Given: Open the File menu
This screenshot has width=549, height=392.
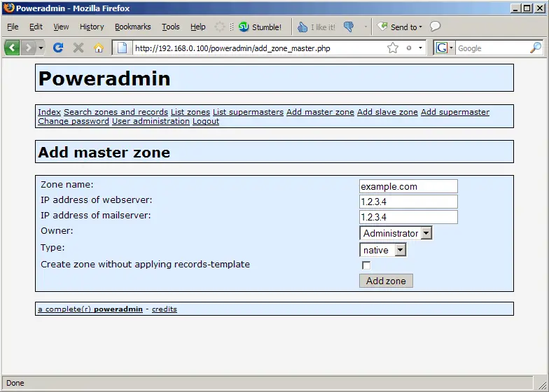Looking at the screenshot, I should (13, 27).
